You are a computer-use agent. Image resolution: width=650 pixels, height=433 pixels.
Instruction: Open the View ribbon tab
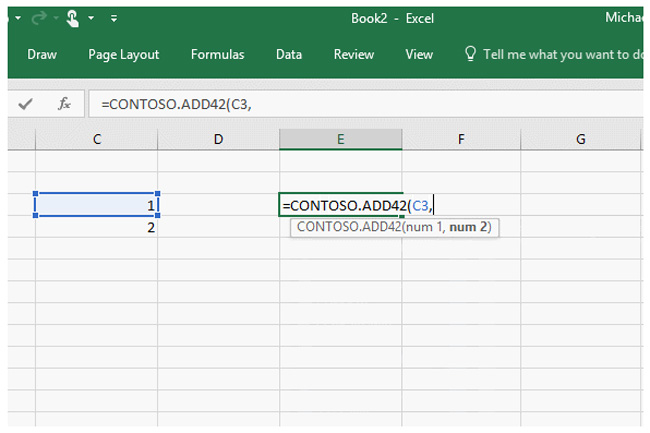[419, 54]
